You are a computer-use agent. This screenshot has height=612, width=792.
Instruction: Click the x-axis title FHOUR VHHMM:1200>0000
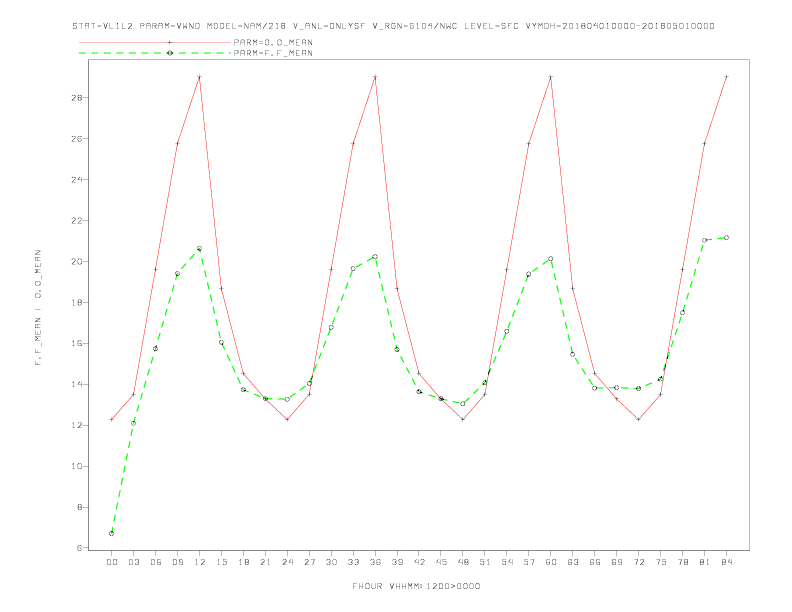[x=416, y=586]
